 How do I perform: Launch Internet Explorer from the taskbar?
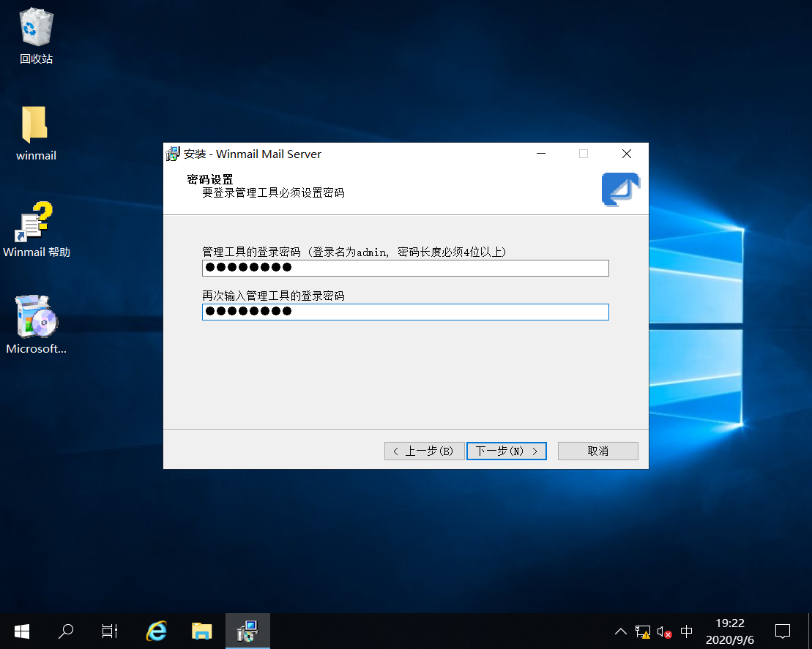click(156, 631)
